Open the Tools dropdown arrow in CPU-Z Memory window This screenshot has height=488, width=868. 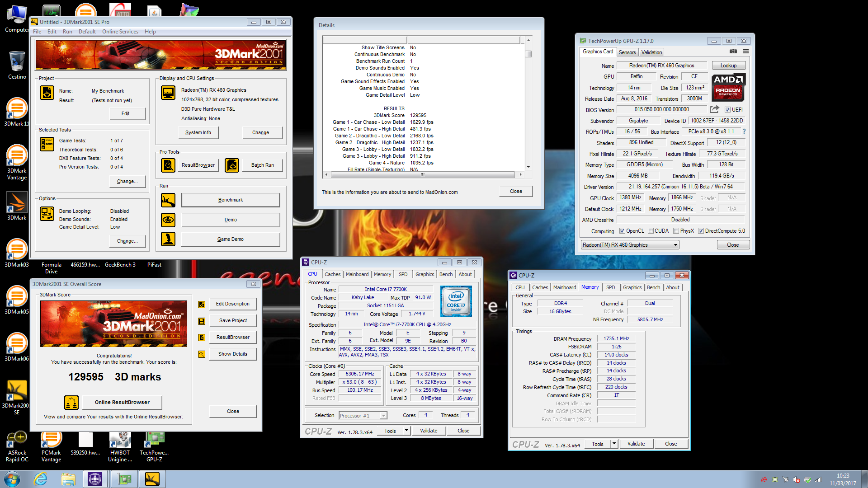click(x=614, y=444)
